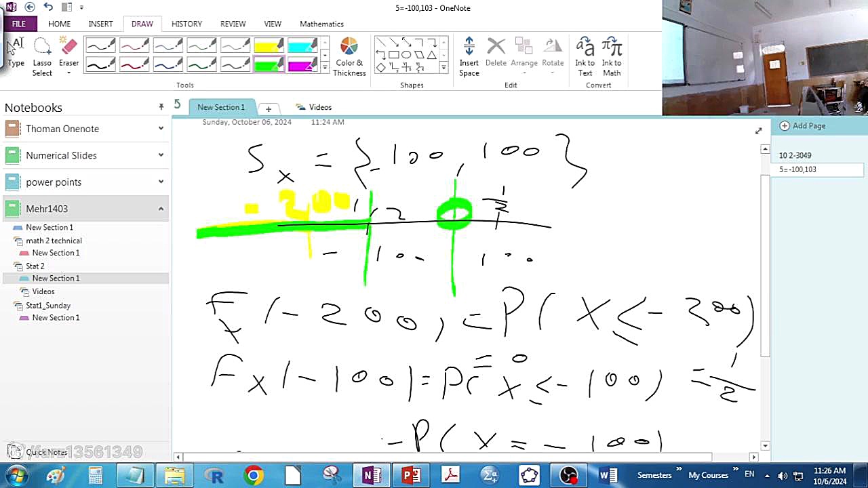Viewport: 868px width, 488px height.
Task: Launch Google Chrome from taskbar
Action: click(x=253, y=476)
